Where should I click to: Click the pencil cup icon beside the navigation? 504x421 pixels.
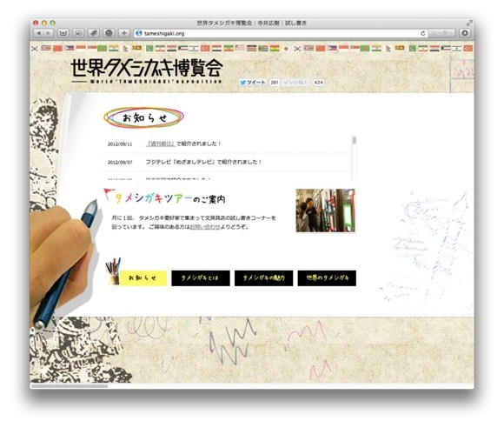[x=113, y=271]
